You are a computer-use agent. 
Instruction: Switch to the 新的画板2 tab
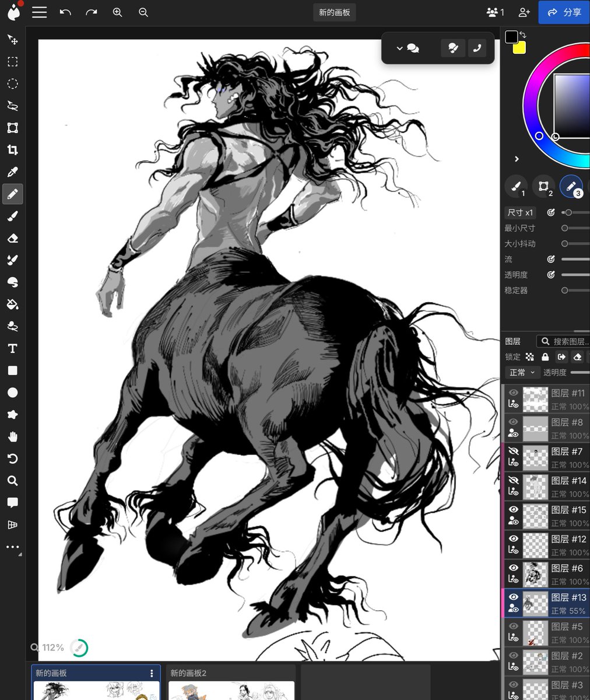point(231,682)
